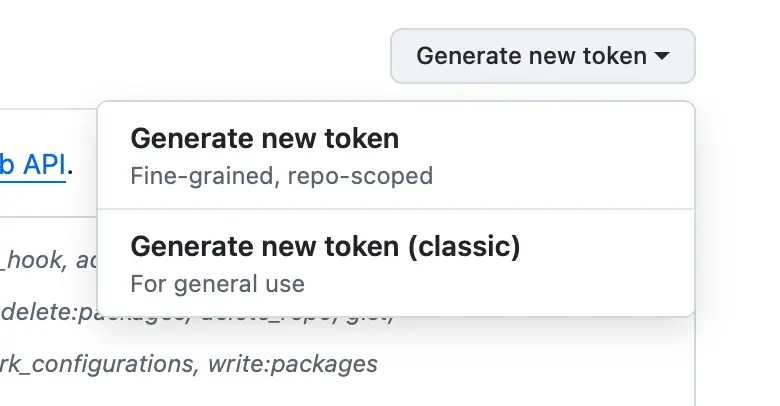The width and height of the screenshot is (780, 406).
Task: Pick the general use token menu item
Action: [x=395, y=262]
